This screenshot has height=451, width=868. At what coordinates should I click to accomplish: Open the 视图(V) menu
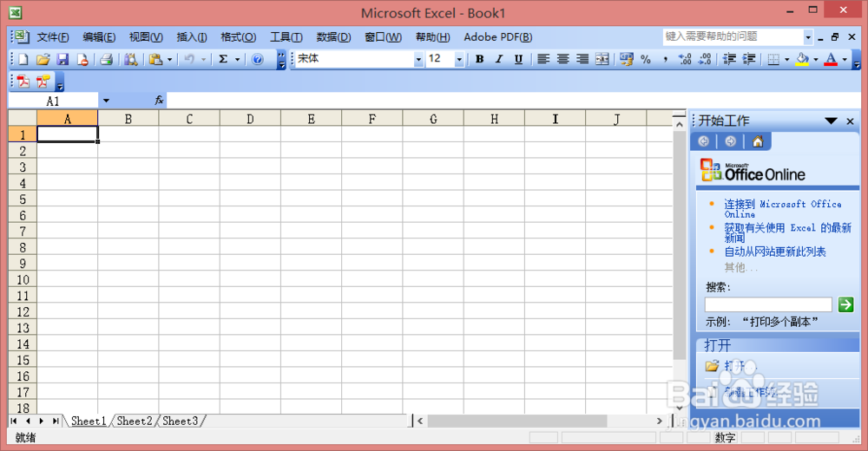146,37
